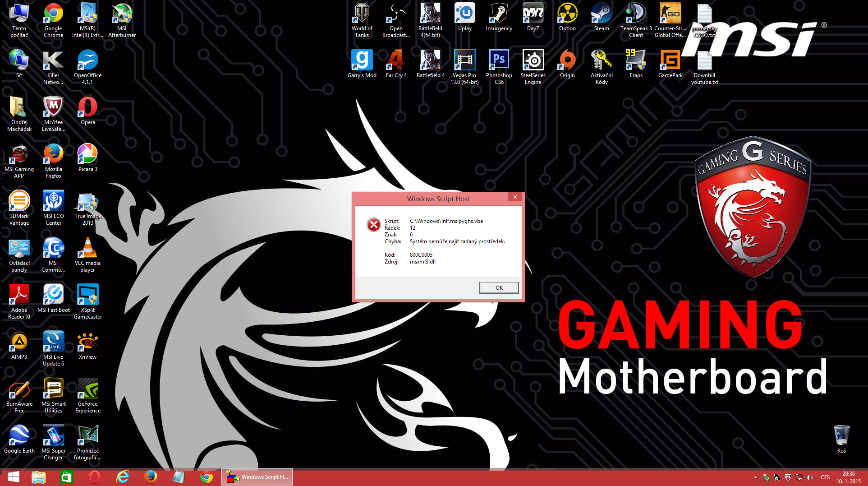Open File Explorer from the taskbar
Viewport: 868px width, 486px height.
(39, 477)
